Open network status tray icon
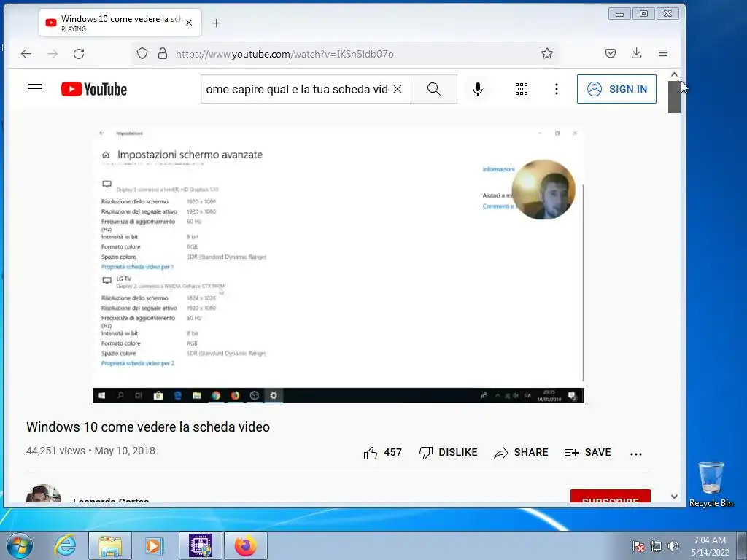The height and width of the screenshot is (560, 747). pos(656,546)
